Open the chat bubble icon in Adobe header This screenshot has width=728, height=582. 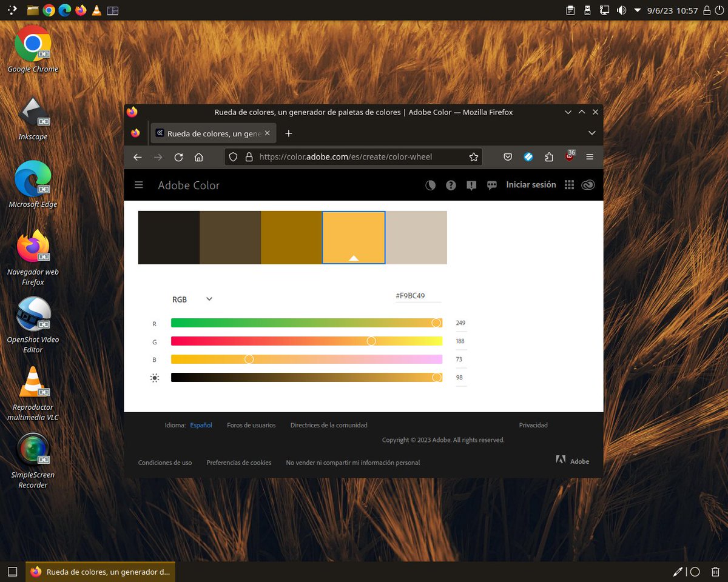492,186
